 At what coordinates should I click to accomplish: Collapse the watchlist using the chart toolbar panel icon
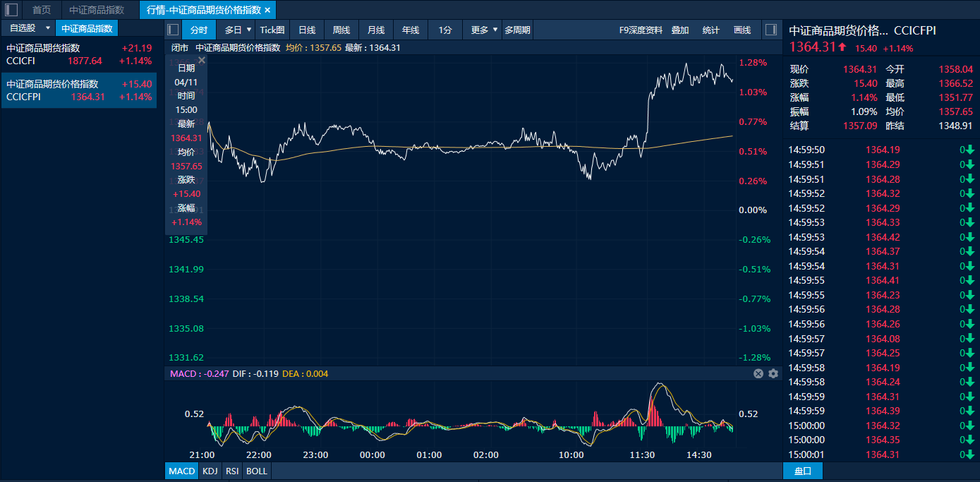click(x=173, y=30)
